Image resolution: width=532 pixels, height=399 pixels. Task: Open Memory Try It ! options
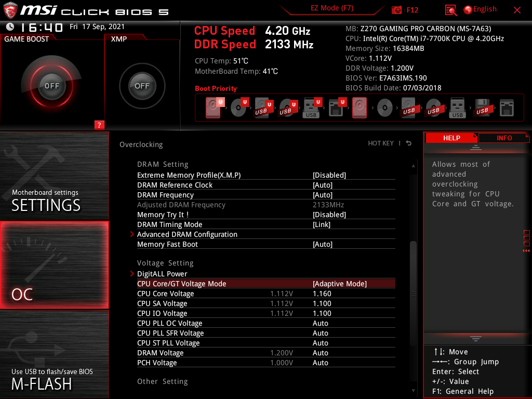266,215
